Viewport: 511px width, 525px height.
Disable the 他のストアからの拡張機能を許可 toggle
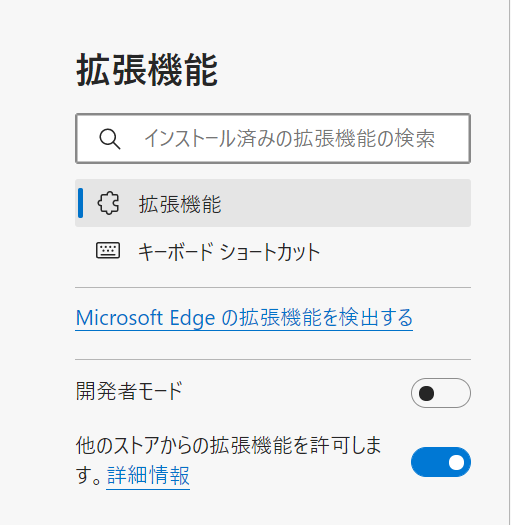[441, 462]
